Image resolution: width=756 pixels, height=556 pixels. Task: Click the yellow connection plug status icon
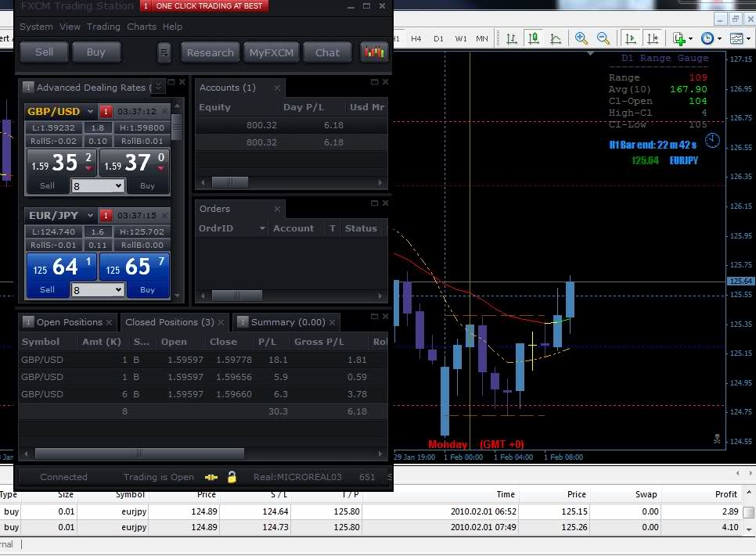pos(211,477)
